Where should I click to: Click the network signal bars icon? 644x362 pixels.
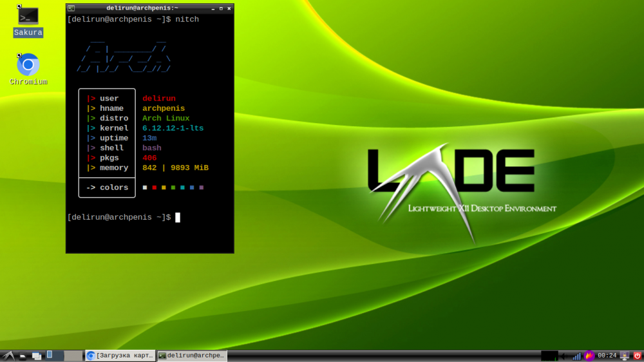click(x=577, y=356)
